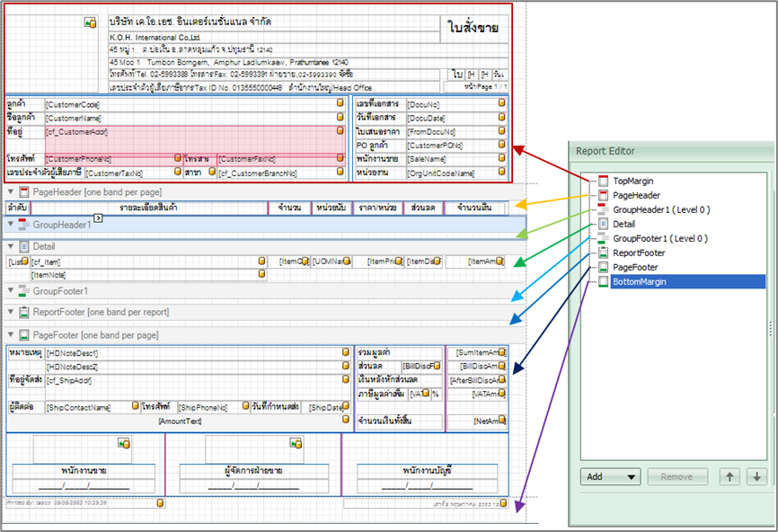This screenshot has height=532, width=778.
Task: Select PageFooter in the band list
Action: coord(635,267)
